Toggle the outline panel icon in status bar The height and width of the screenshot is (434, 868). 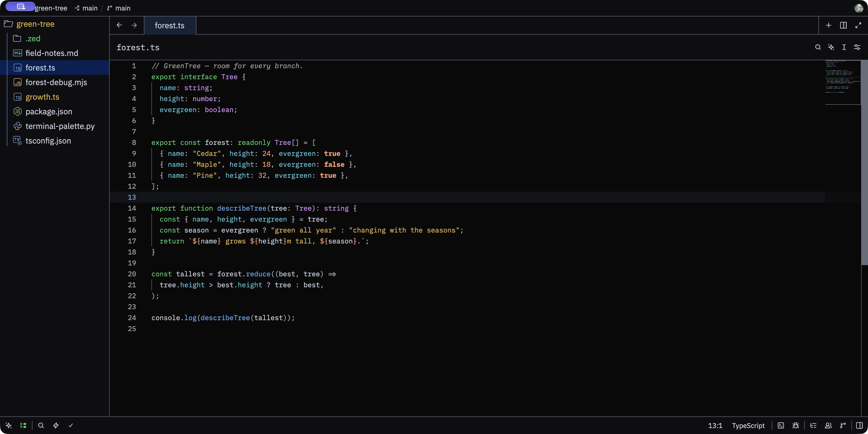(813, 425)
